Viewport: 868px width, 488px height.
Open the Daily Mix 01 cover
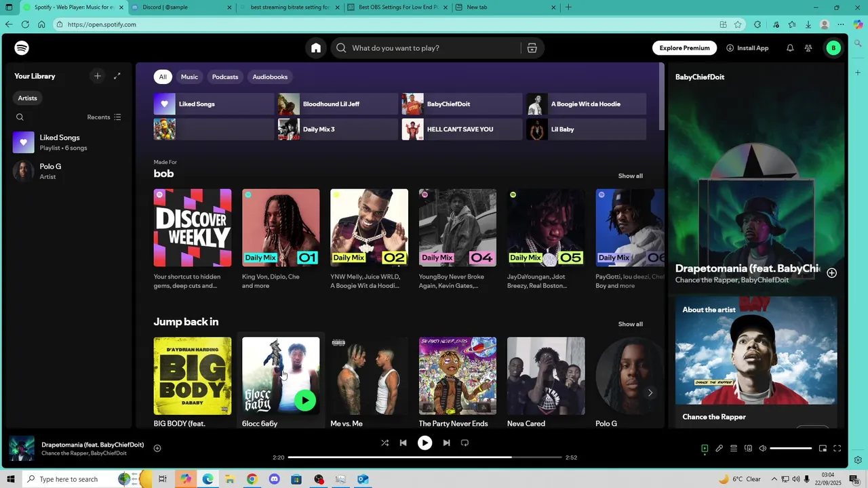(281, 228)
